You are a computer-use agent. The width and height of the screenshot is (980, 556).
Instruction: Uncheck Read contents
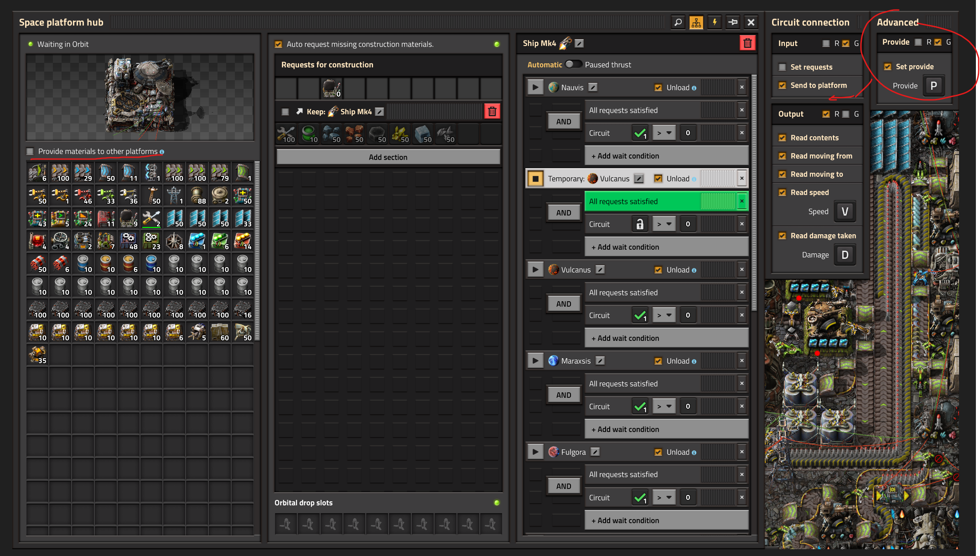tap(783, 138)
